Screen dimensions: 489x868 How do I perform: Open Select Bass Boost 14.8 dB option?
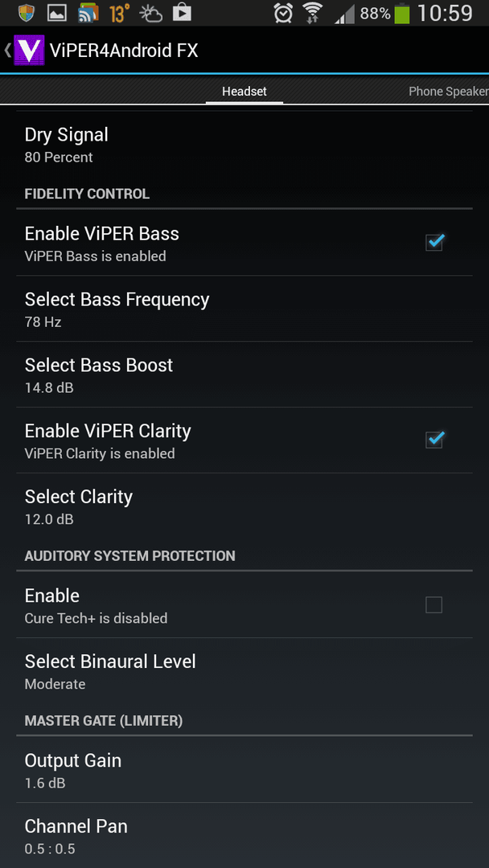[x=244, y=375]
